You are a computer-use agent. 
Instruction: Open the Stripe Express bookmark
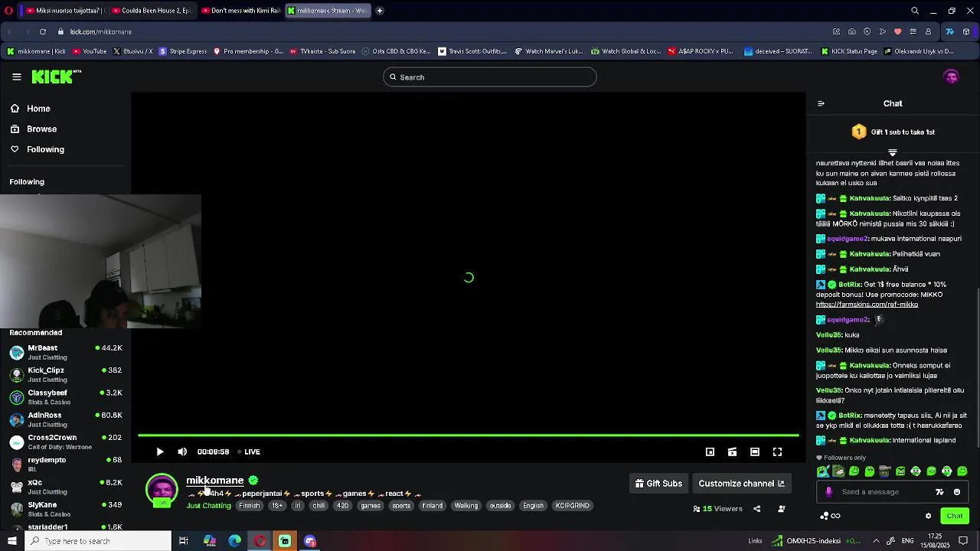point(182,51)
